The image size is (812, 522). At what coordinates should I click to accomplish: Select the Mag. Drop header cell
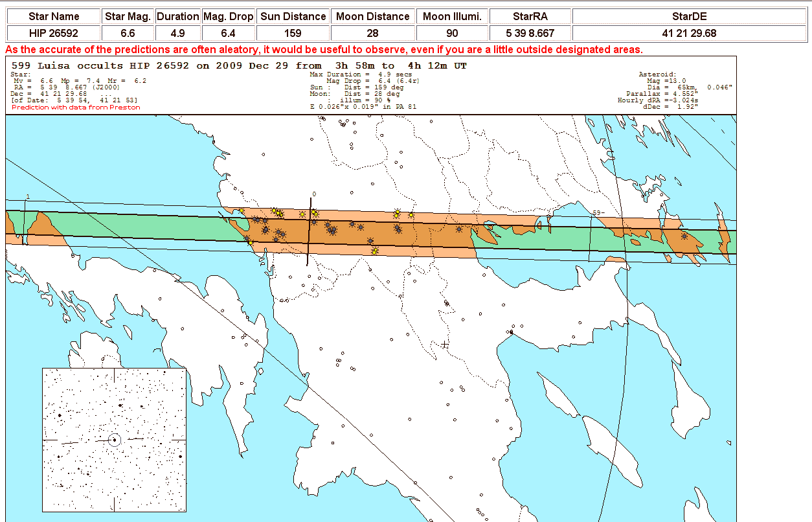(228, 16)
